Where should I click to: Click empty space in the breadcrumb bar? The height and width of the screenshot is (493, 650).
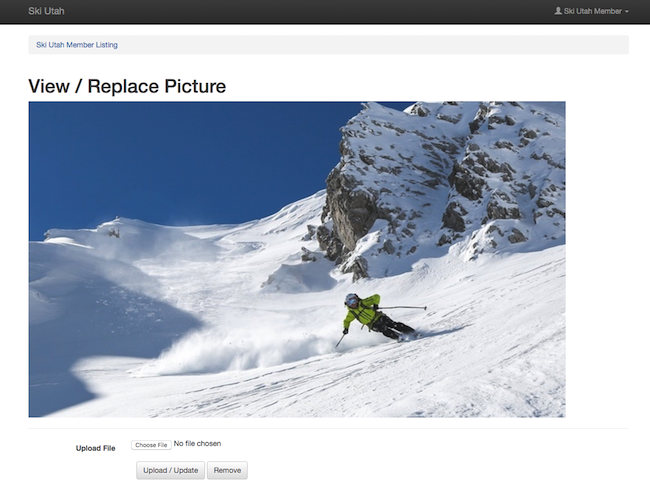click(x=400, y=45)
